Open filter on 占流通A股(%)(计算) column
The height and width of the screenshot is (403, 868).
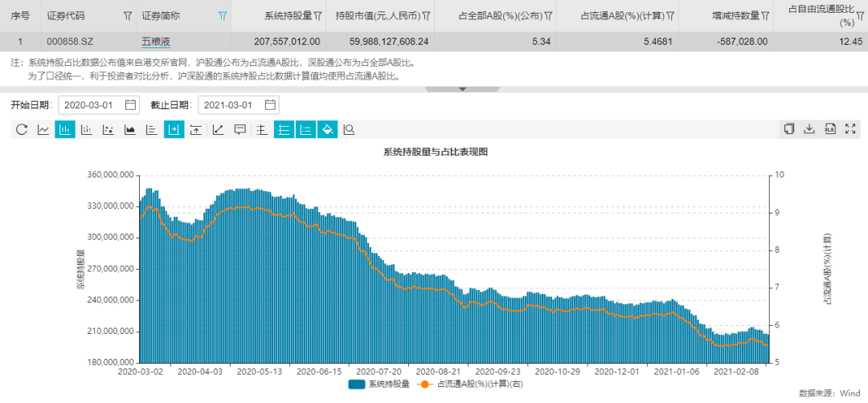670,16
